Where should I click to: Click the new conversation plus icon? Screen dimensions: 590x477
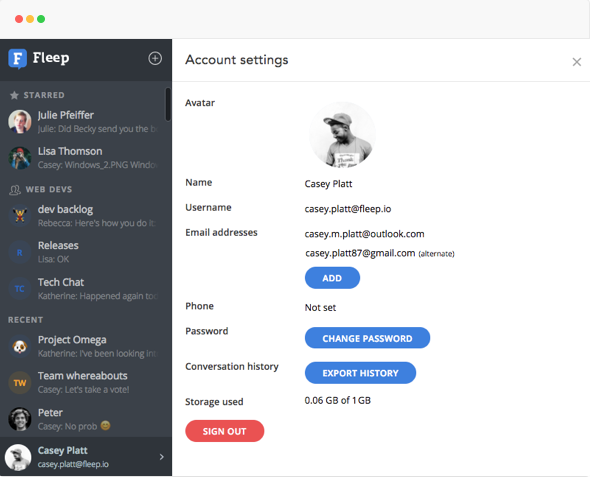click(x=155, y=58)
